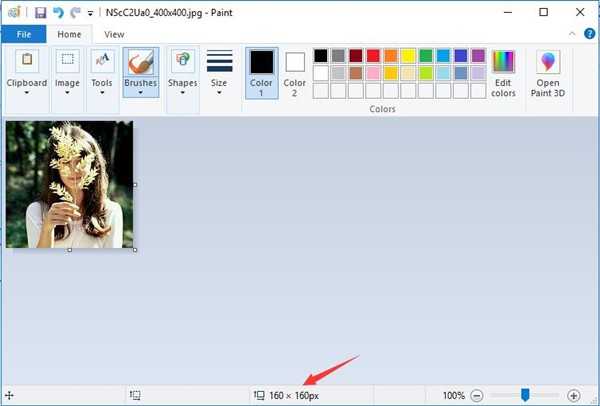Open the Tools group
The image size is (600, 406).
click(x=102, y=72)
